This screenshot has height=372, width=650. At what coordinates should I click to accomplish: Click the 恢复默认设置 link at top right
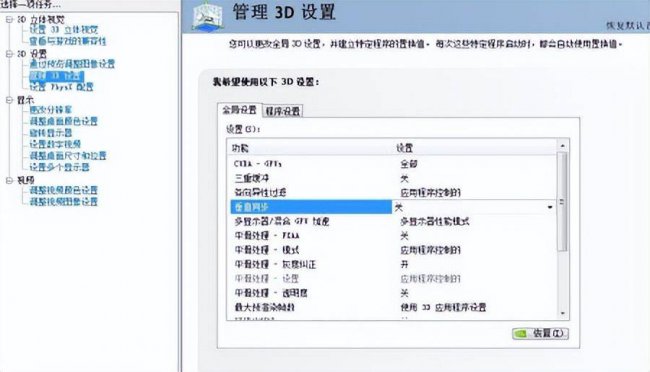[628, 25]
